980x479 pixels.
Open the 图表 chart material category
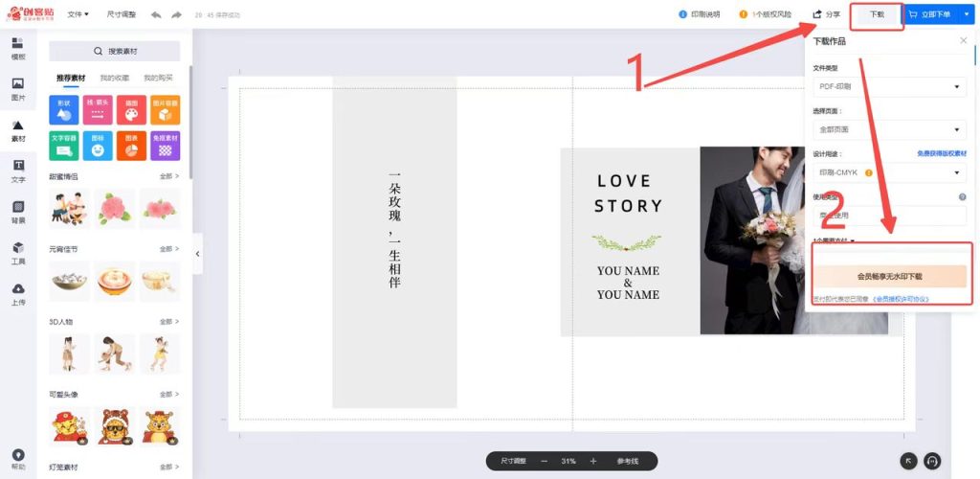point(131,146)
